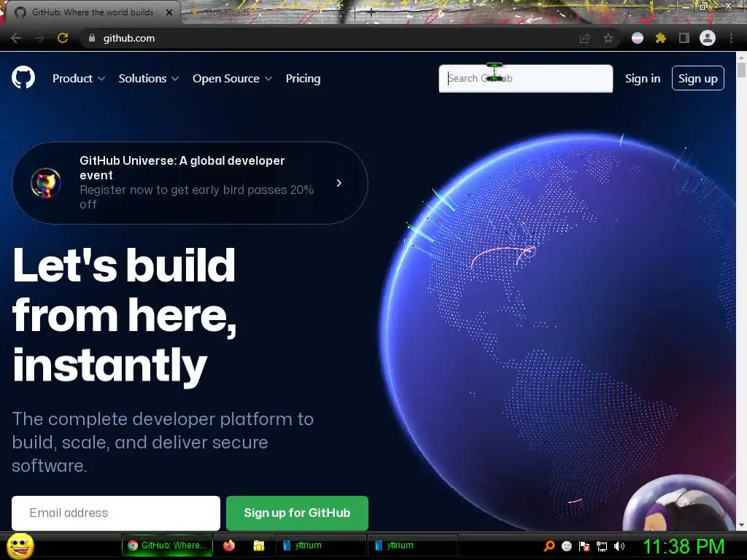Click the "Let's build from here, instantly" headline
The width and height of the screenshot is (747, 560).
point(124,316)
